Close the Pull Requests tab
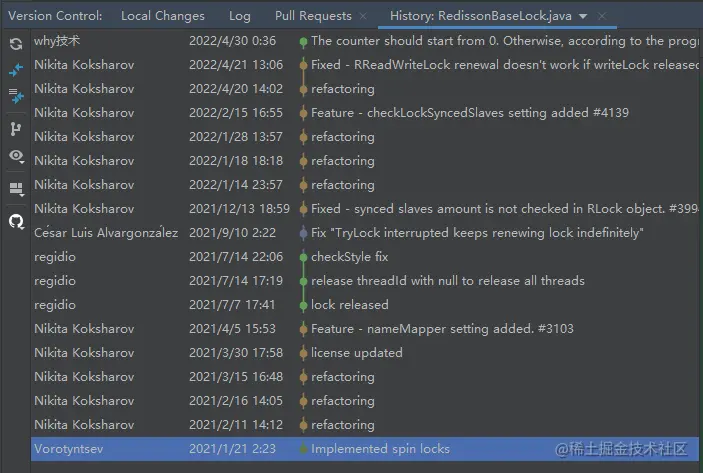Viewport: 703px width, 473px height. point(363,16)
